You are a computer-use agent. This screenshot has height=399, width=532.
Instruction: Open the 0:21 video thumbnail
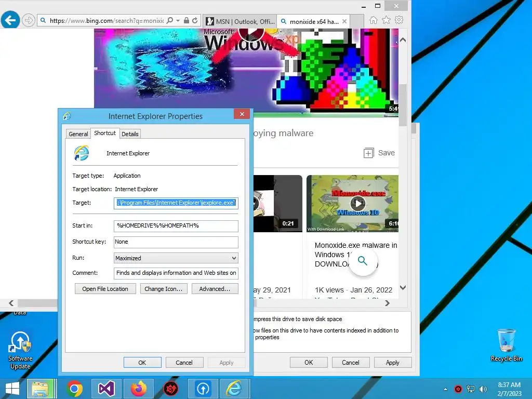[x=277, y=204]
